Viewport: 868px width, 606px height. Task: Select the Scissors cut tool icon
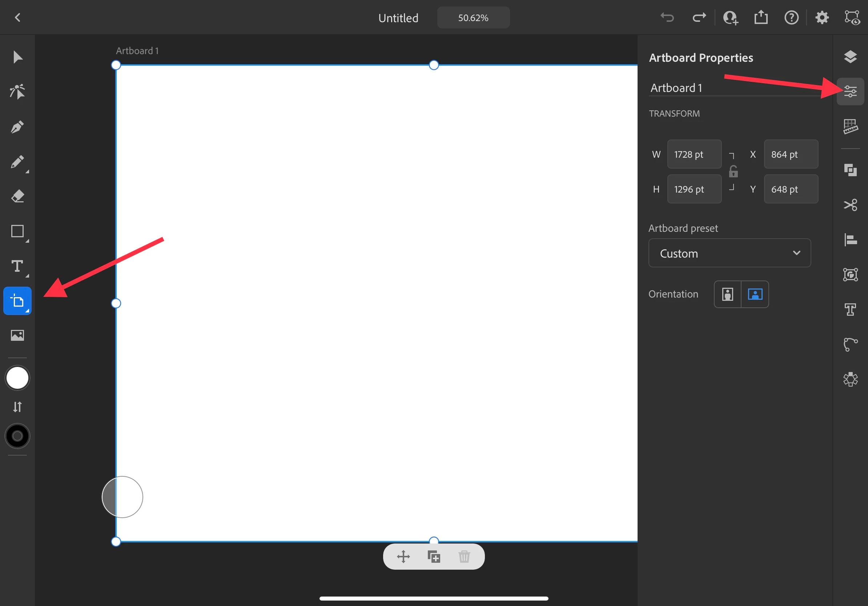(x=850, y=205)
